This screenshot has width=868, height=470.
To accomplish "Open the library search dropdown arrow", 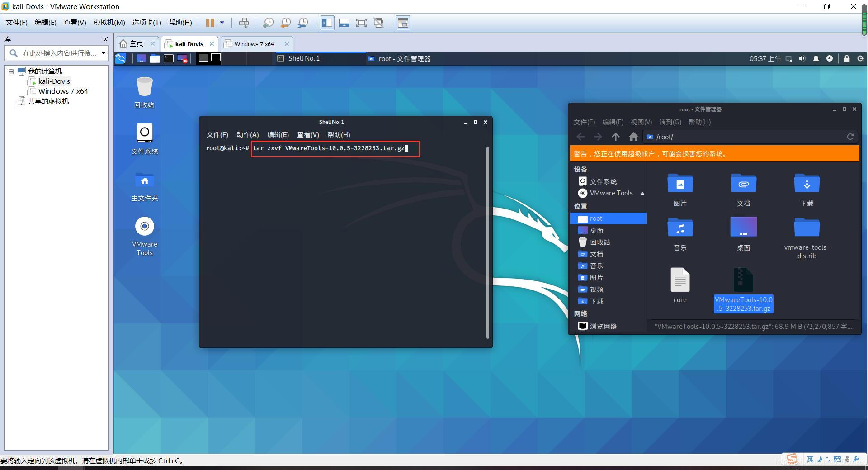I will (104, 53).
